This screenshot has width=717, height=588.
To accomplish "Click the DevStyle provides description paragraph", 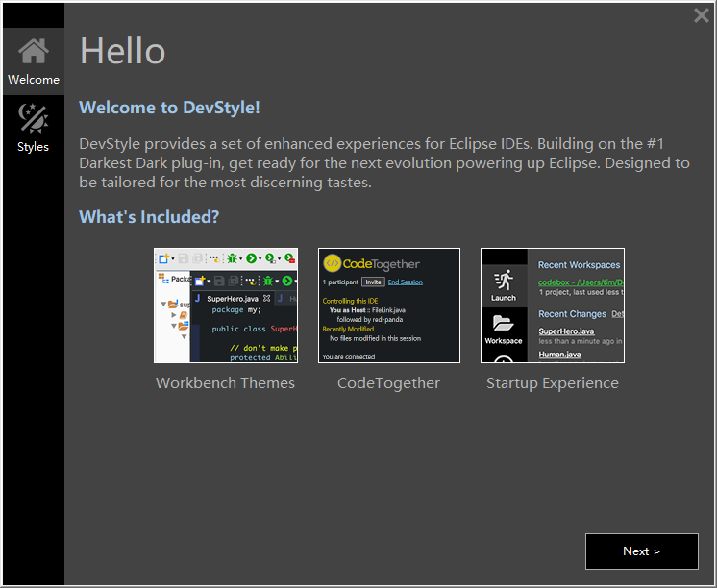I will click(x=384, y=163).
